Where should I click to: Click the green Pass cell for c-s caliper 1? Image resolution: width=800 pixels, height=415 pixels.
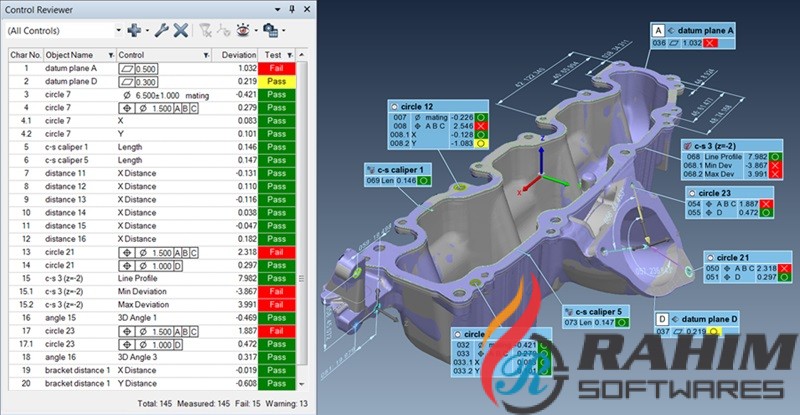click(x=277, y=147)
